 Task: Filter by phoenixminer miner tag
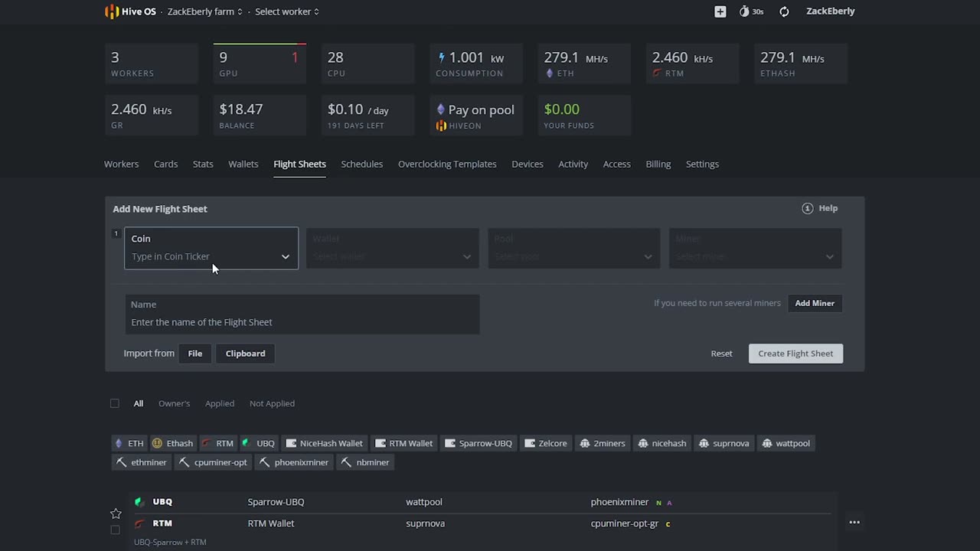point(294,462)
